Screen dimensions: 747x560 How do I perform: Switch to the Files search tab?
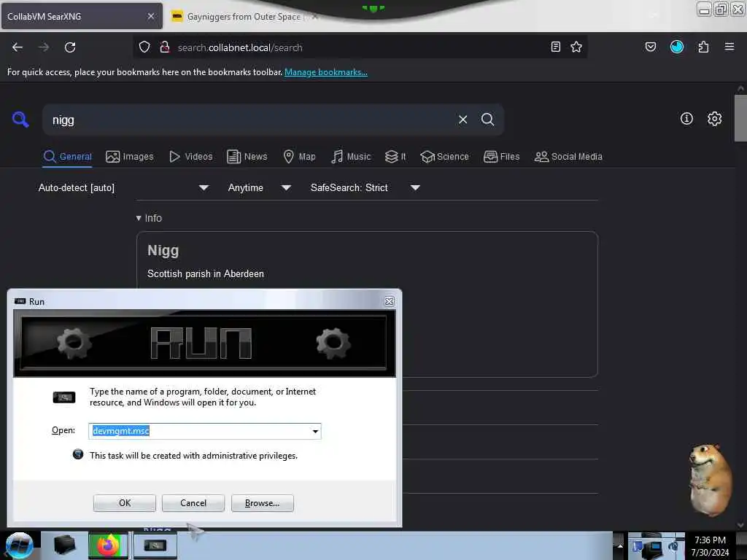coord(501,157)
